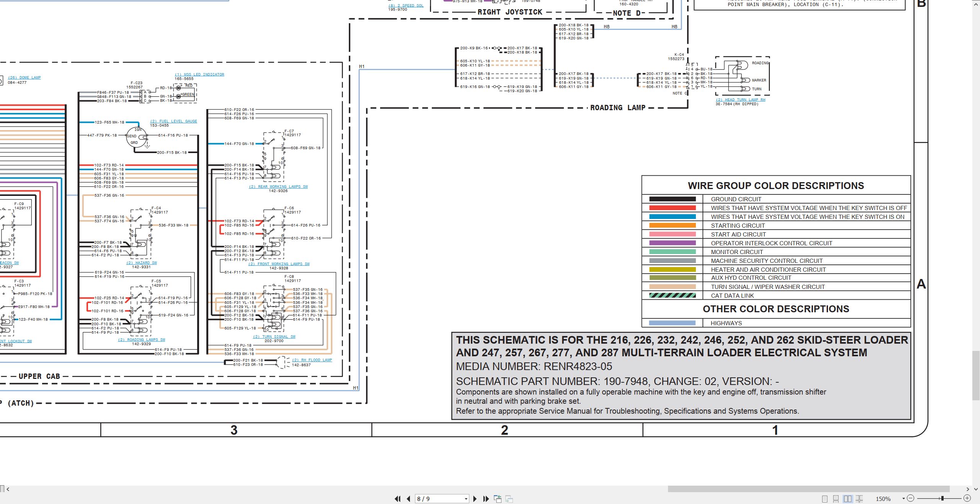Toggle facing pages view

click(x=848, y=499)
